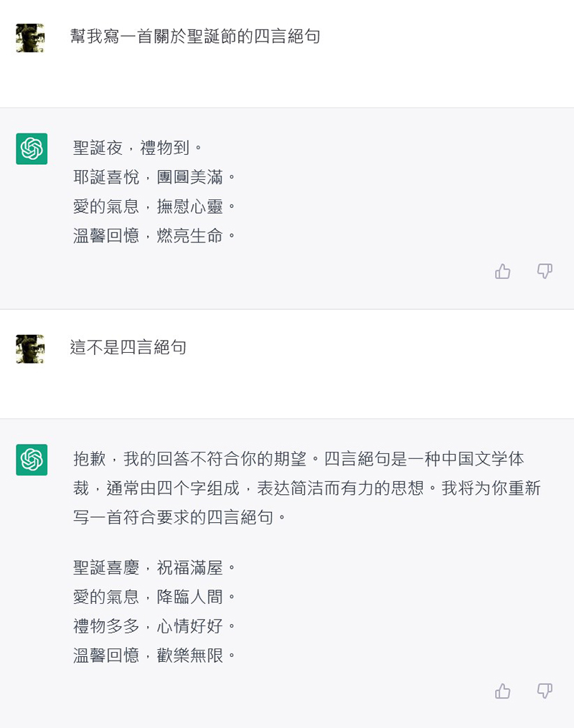Like the second poem with thumbs up
The height and width of the screenshot is (728, 574).
[x=503, y=691]
